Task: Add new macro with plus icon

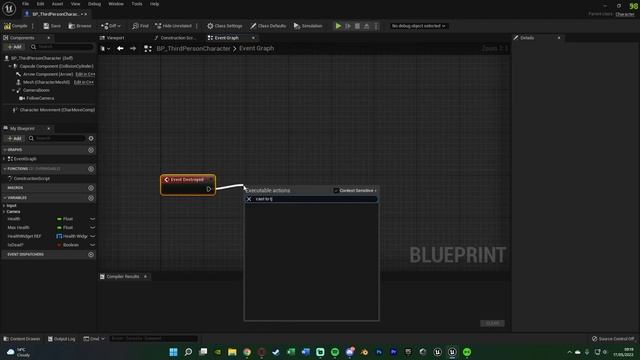Action: point(91,188)
